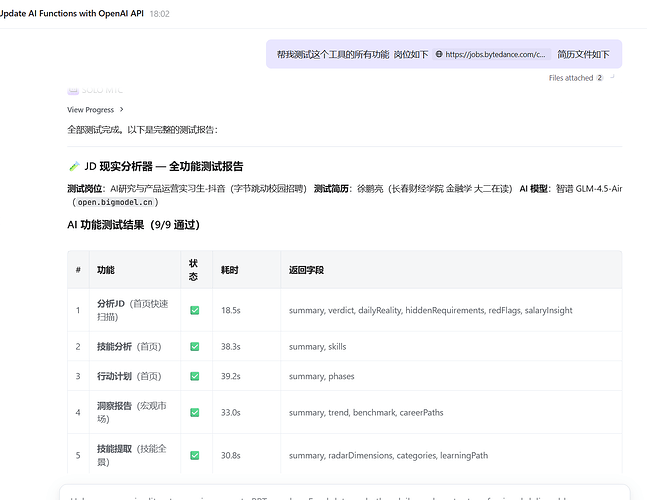Click the 18:02 timestamp
This screenshot has width=647, height=500.
[x=159, y=14]
